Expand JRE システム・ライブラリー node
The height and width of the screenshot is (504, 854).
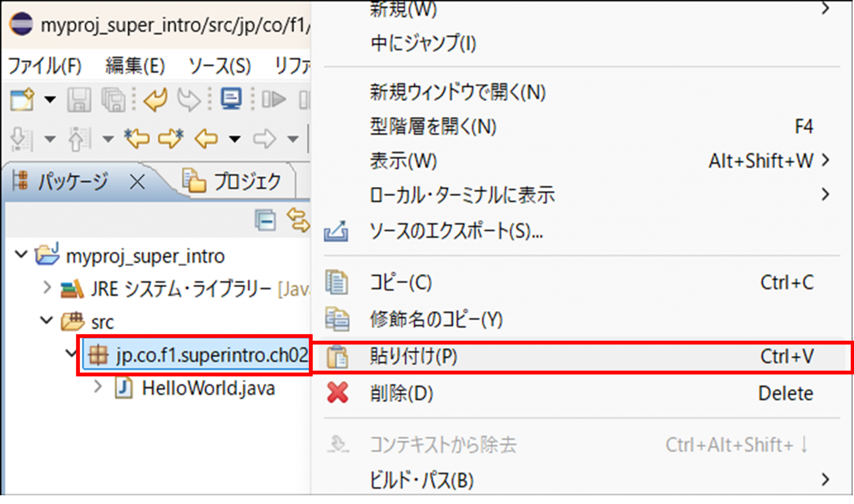pos(47,288)
